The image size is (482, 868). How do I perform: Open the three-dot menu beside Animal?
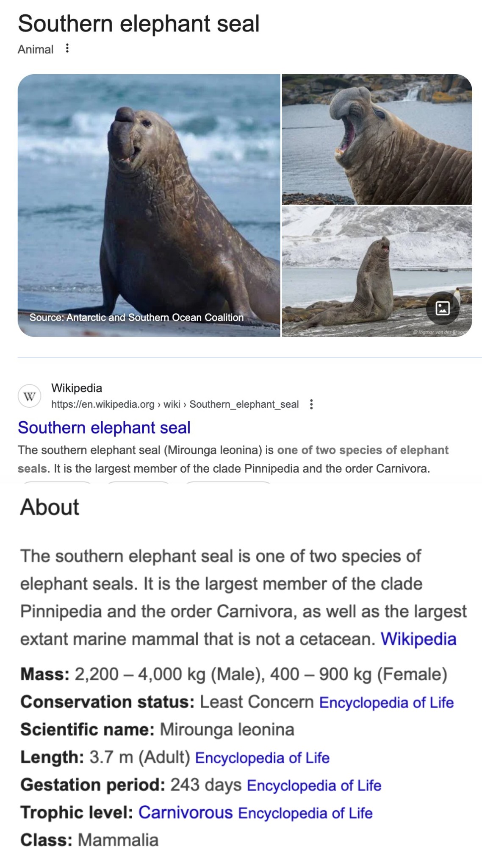pos(67,49)
